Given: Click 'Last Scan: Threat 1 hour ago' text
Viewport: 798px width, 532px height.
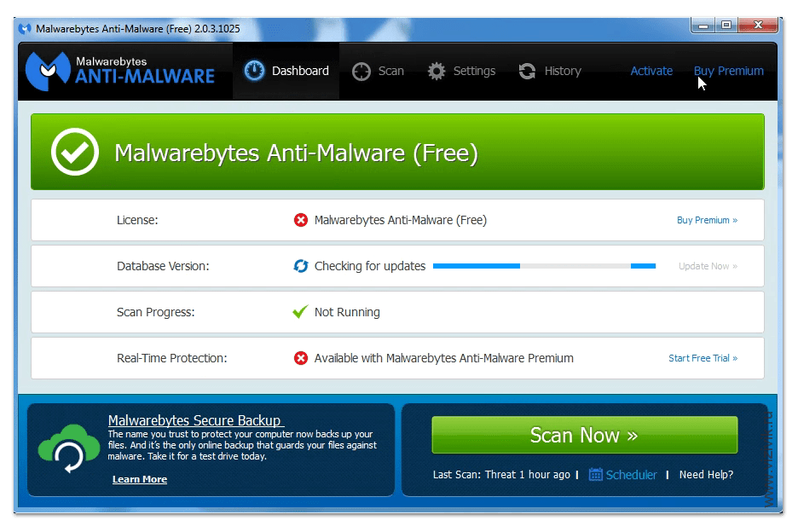Looking at the screenshot, I should point(501,475).
